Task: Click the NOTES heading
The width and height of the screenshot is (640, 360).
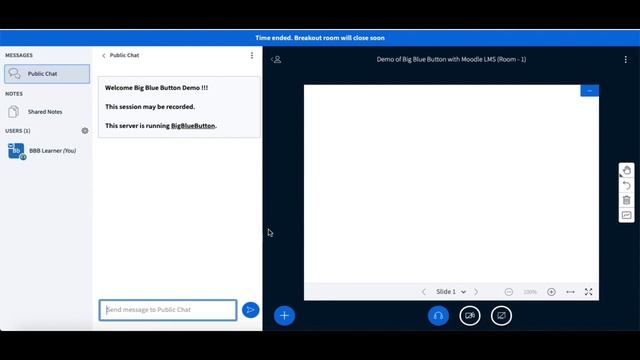Action: (14, 93)
